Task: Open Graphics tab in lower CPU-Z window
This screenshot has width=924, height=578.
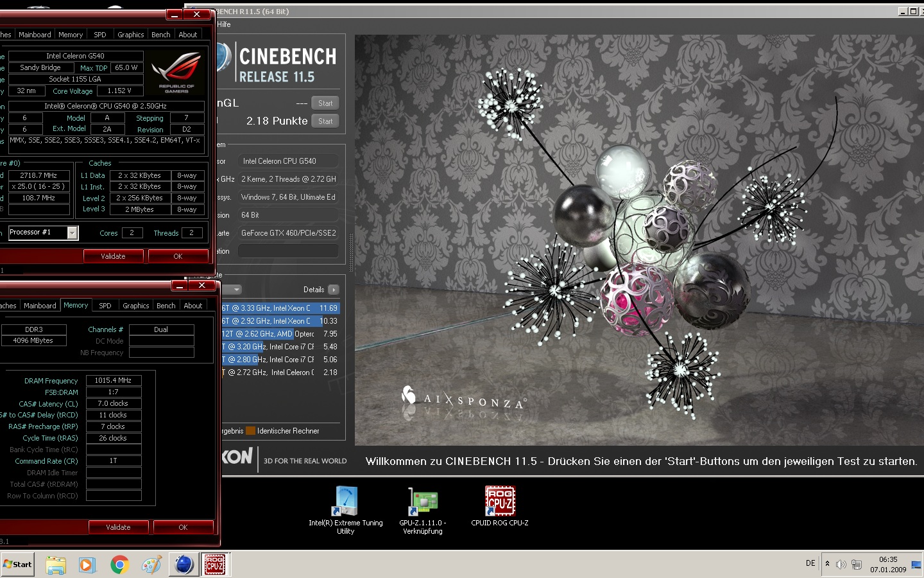Action: [136, 306]
